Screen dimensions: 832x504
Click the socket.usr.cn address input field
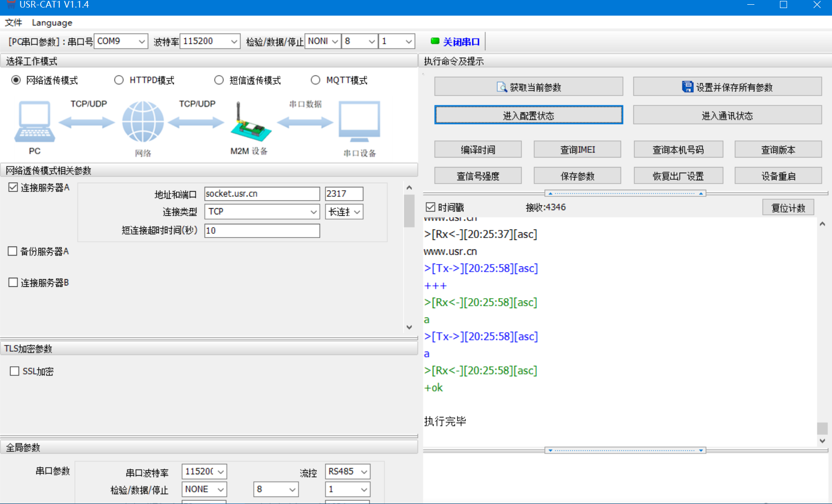point(262,194)
